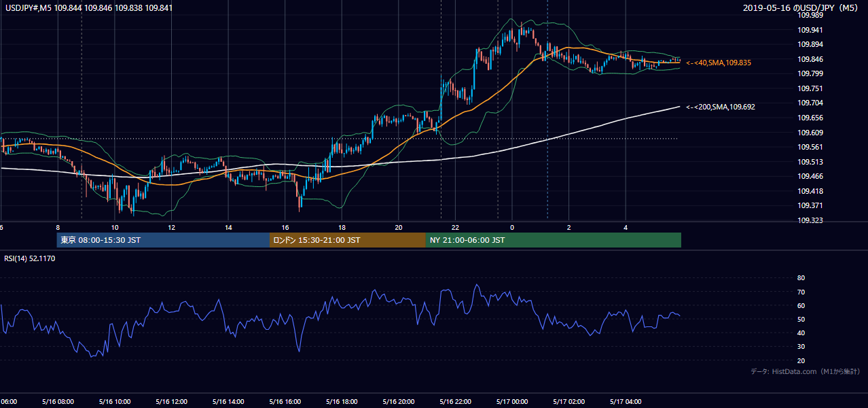Click the 5/16 10:00 date axis label

(115, 402)
